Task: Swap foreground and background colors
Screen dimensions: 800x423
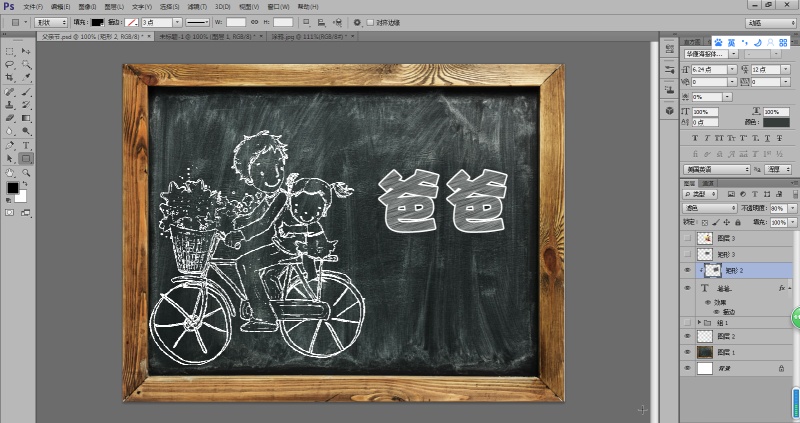Action: click(x=25, y=184)
